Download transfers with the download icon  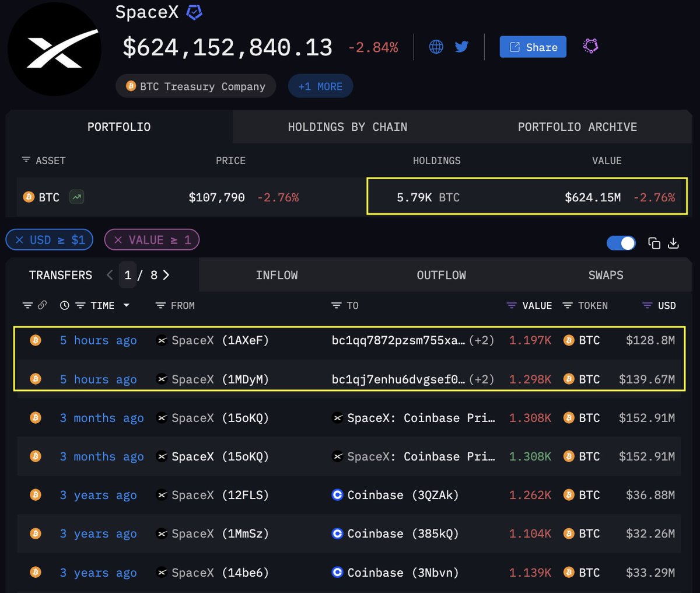(674, 243)
